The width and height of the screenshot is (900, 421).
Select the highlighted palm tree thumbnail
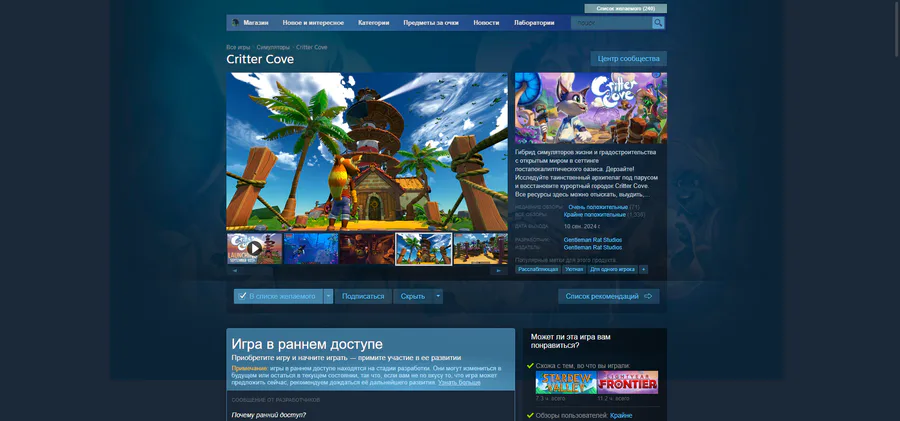[x=424, y=249]
